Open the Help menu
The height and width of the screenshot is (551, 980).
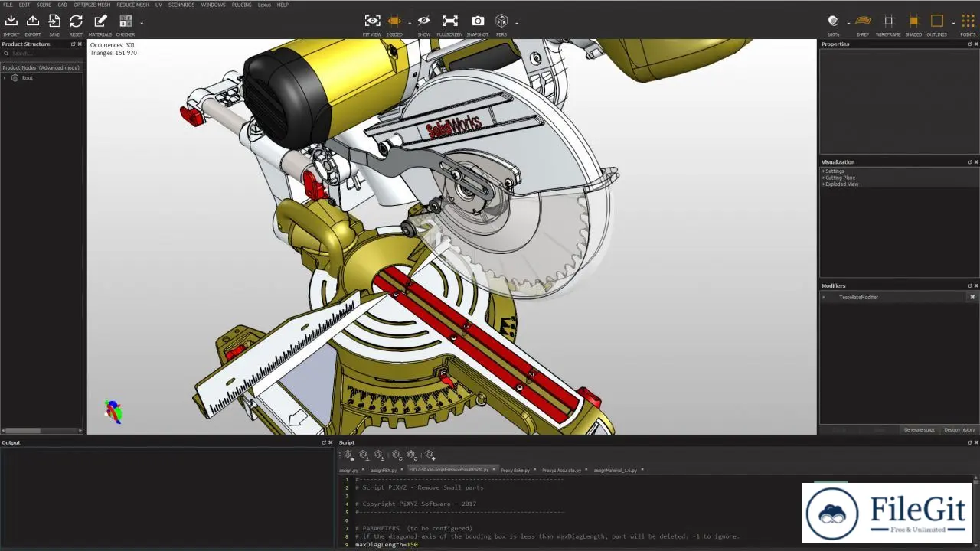click(x=283, y=5)
